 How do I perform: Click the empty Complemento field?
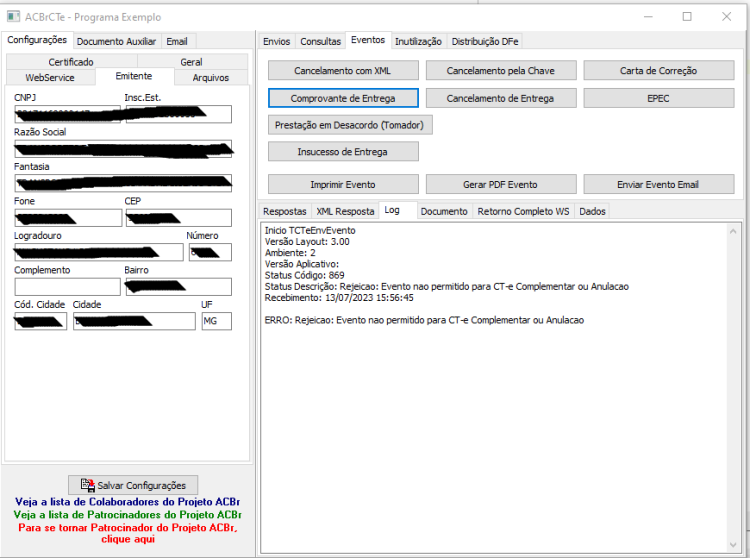[x=67, y=286]
